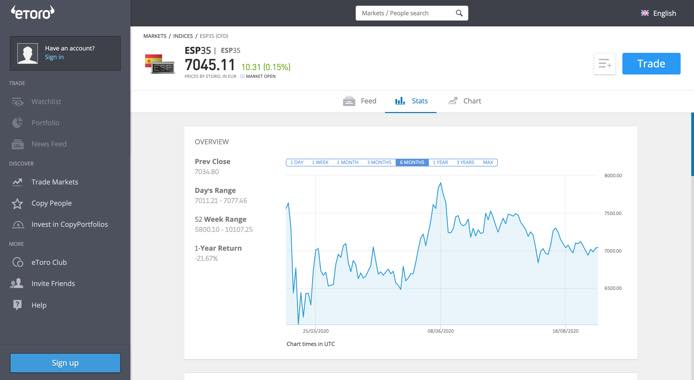694x380 pixels.
Task: Open eToro Club page
Action: click(x=49, y=262)
